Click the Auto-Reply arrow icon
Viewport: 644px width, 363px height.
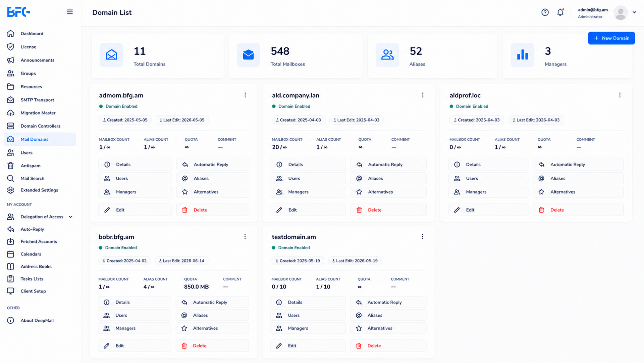pyautogui.click(x=11, y=229)
